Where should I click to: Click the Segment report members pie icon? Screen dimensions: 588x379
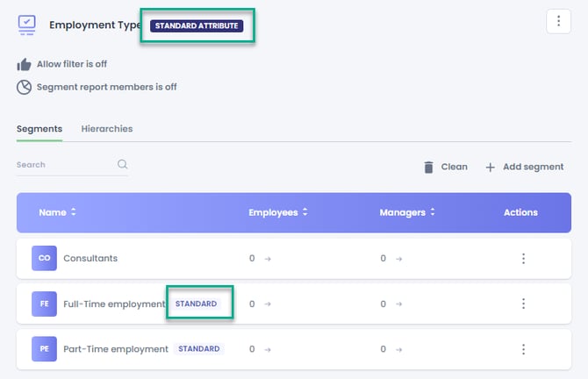pyautogui.click(x=24, y=87)
